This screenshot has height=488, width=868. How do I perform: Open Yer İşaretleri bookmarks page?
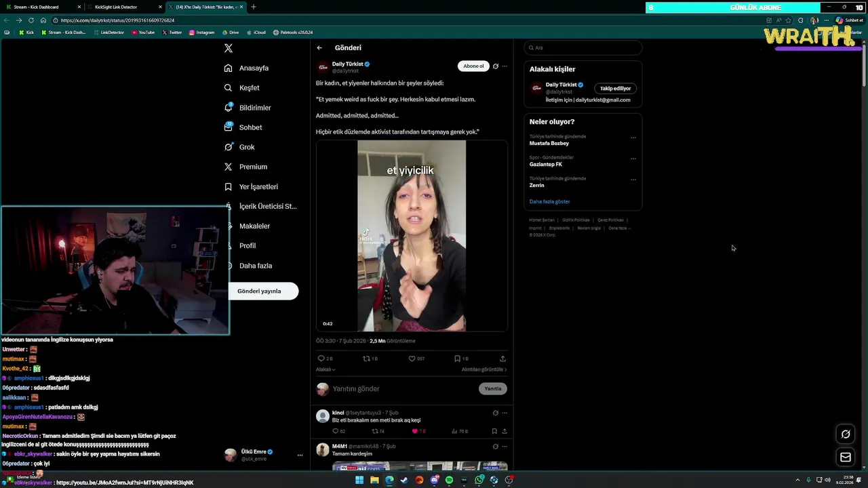tap(251, 186)
